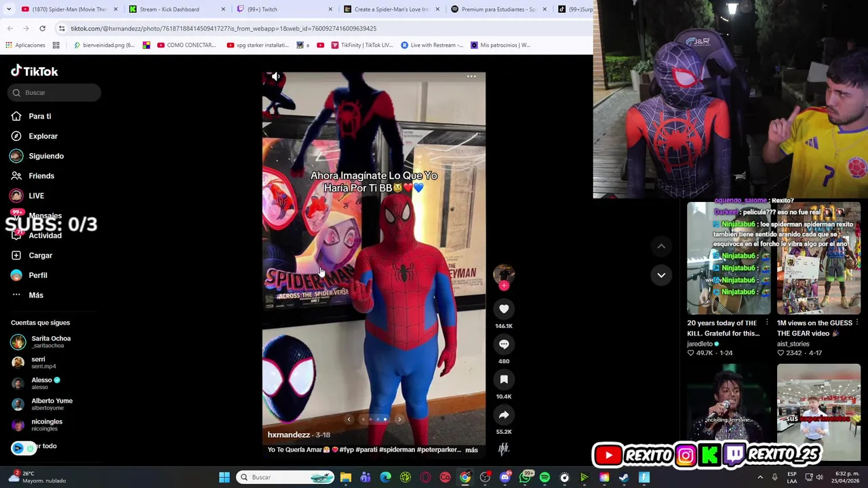Open WhatsApp from the taskbar

click(x=525, y=477)
